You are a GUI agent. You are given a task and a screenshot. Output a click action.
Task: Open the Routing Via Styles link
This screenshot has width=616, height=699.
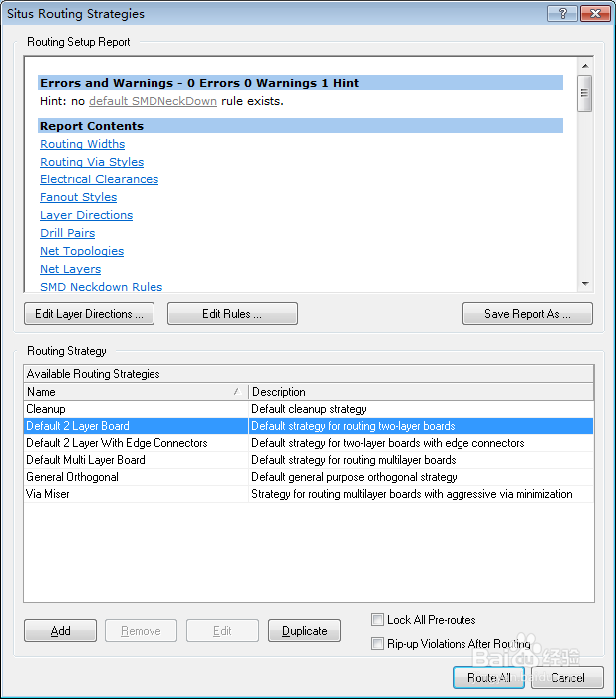(x=92, y=162)
